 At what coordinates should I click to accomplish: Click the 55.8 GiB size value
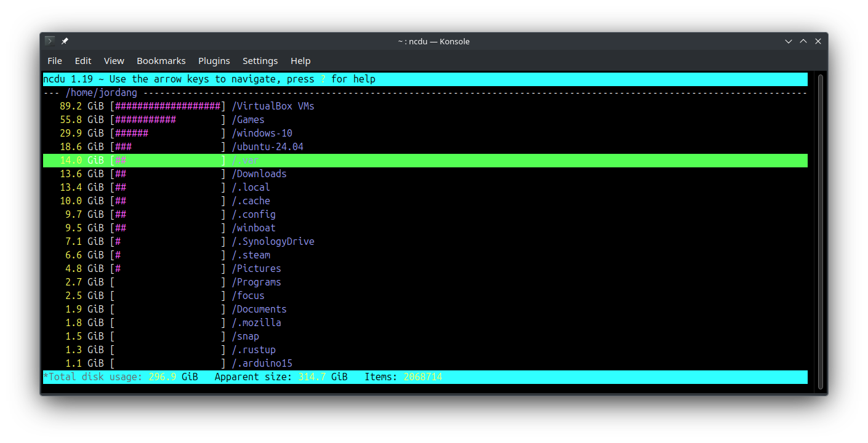82,119
